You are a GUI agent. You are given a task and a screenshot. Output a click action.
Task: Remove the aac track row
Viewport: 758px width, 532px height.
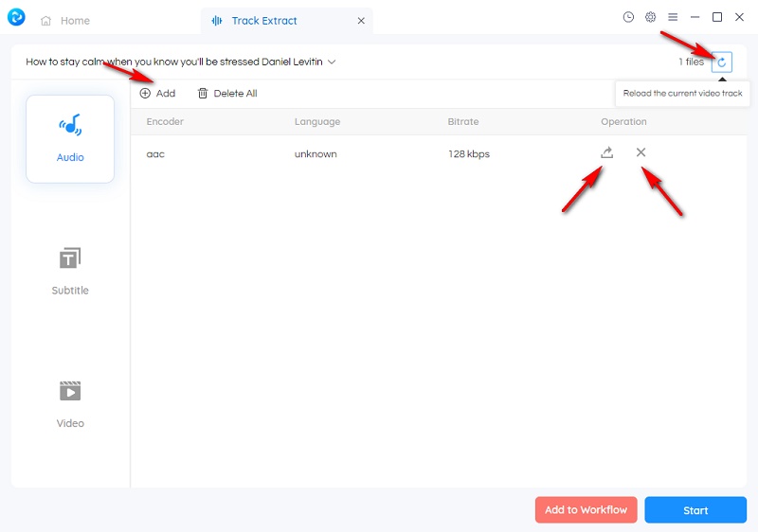tap(641, 152)
